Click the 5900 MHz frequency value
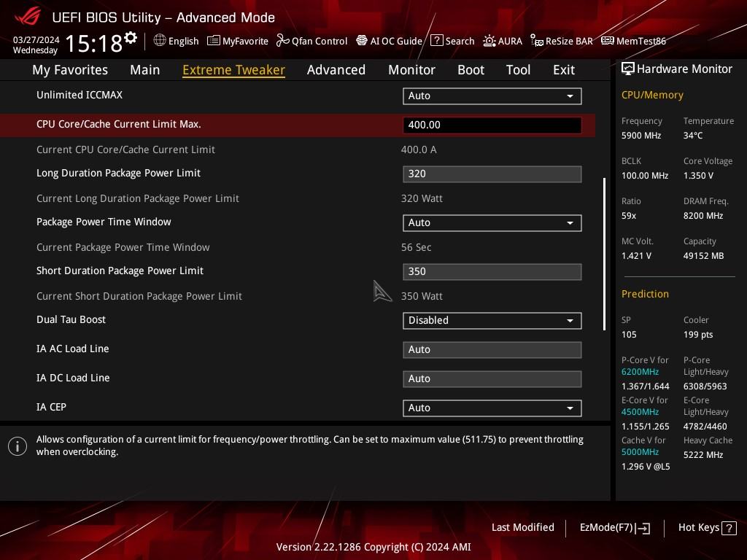This screenshot has height=560, width=747. coord(640,136)
